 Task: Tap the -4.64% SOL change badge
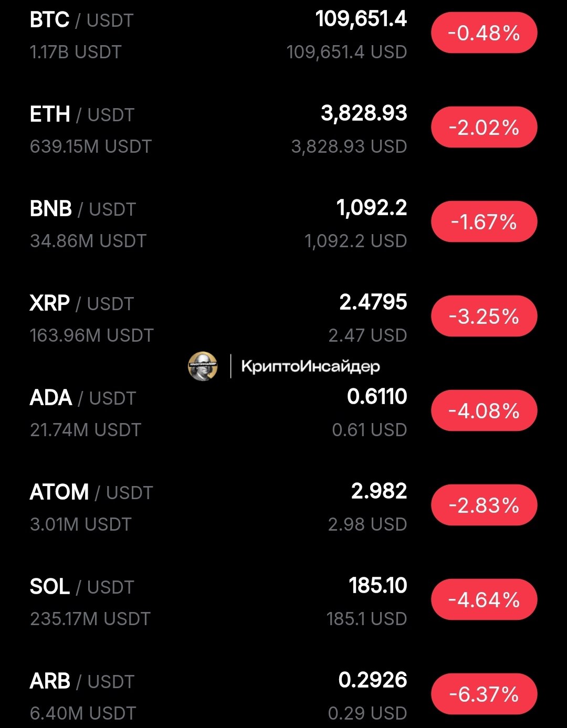click(x=484, y=600)
